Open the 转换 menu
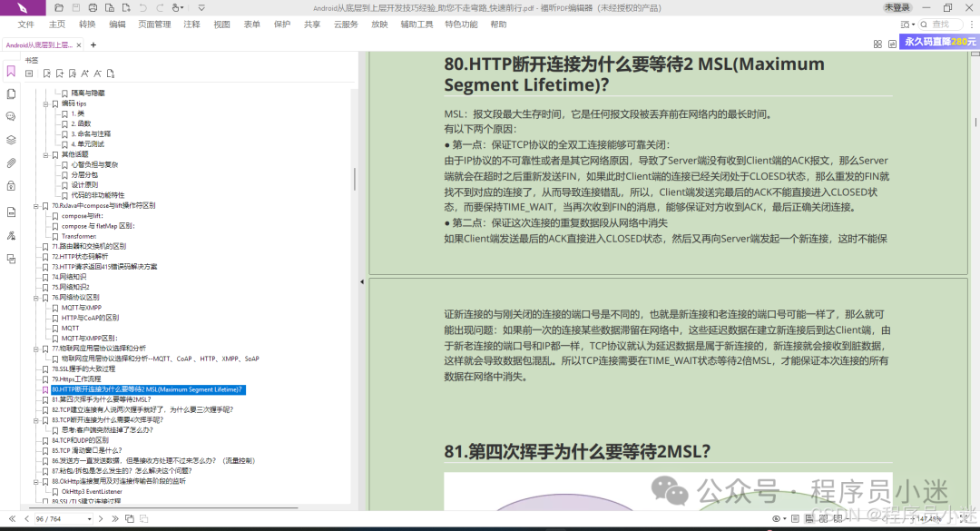 [87, 25]
